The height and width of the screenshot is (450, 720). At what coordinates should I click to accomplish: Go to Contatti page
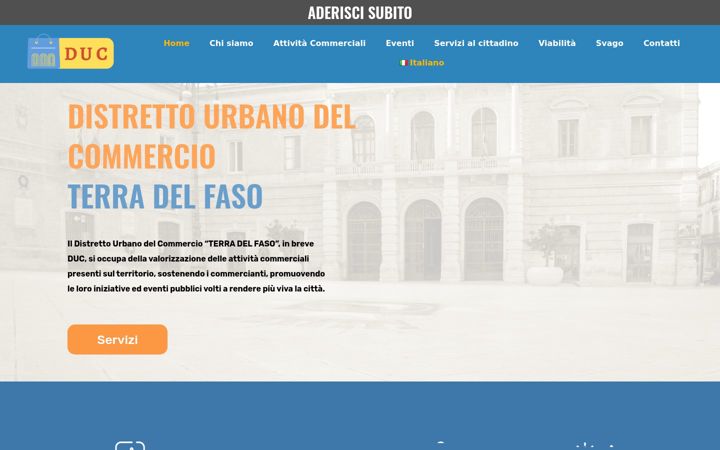(661, 43)
